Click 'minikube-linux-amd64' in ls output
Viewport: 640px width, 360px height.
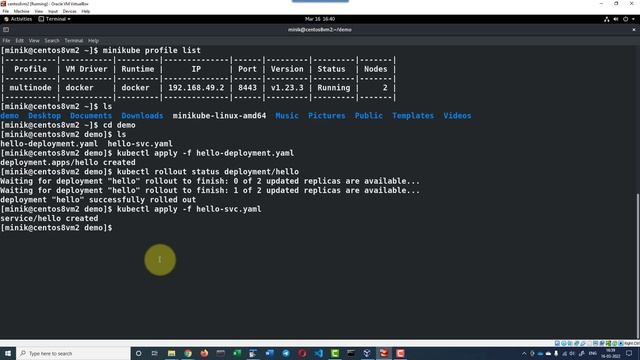[x=219, y=116]
